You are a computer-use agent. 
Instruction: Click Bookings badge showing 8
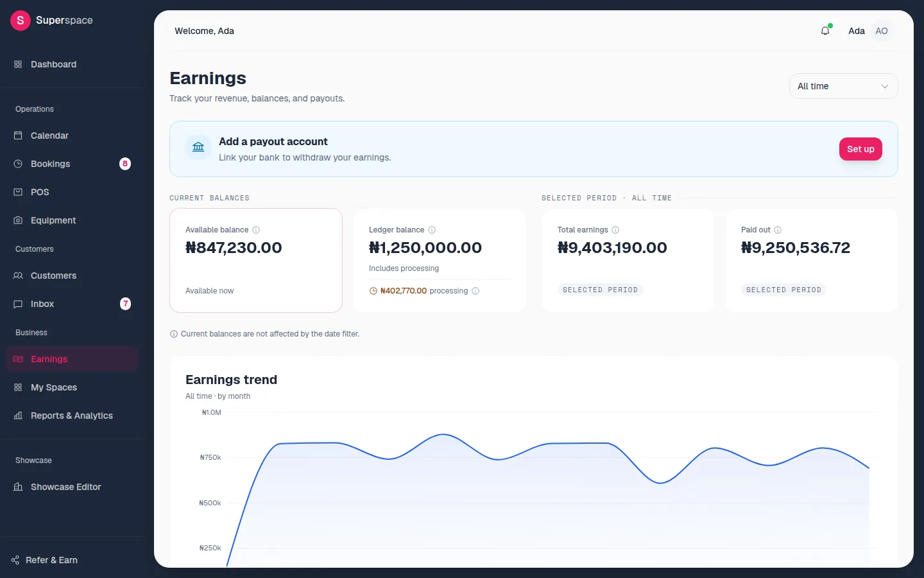click(x=125, y=164)
